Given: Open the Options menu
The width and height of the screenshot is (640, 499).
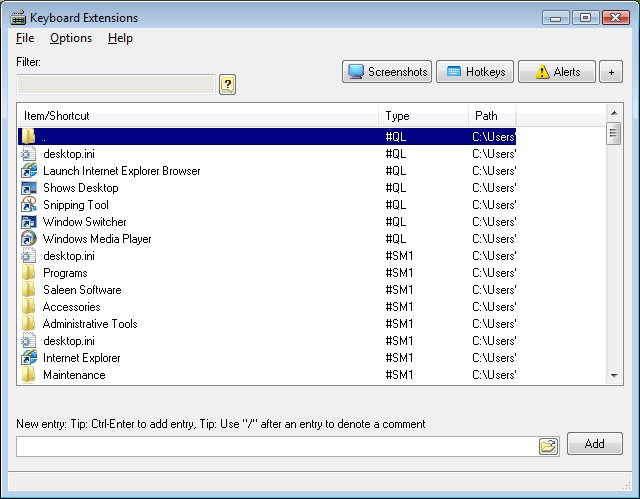Looking at the screenshot, I should click(x=71, y=38).
